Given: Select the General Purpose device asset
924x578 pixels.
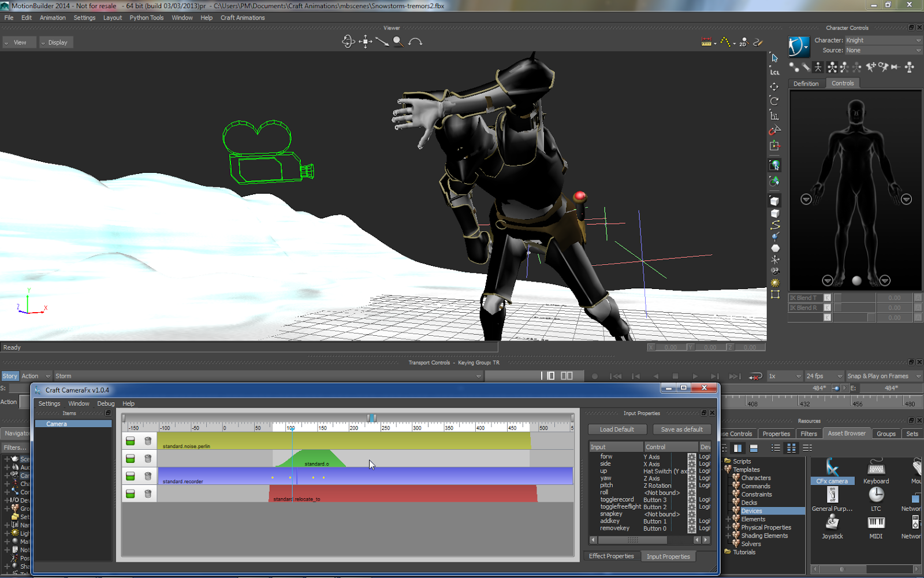Looking at the screenshot, I should click(x=832, y=499).
